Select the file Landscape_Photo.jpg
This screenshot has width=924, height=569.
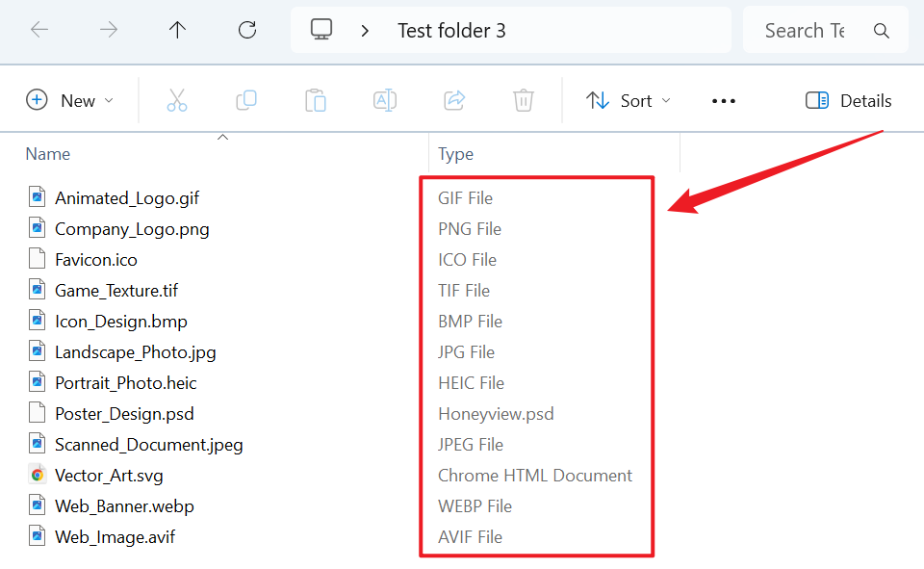136,352
